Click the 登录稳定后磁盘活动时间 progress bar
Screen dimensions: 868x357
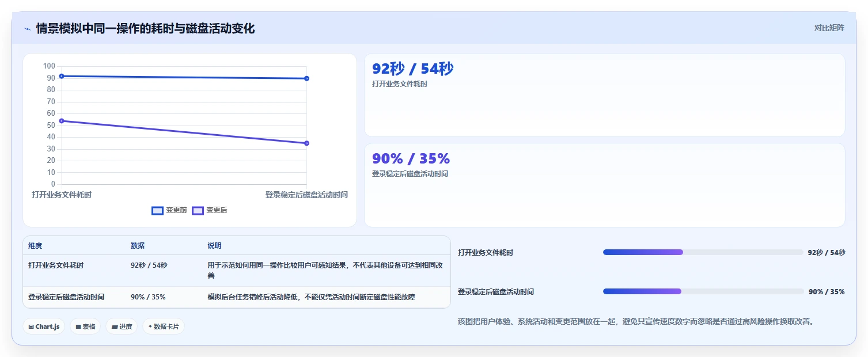[703, 291]
